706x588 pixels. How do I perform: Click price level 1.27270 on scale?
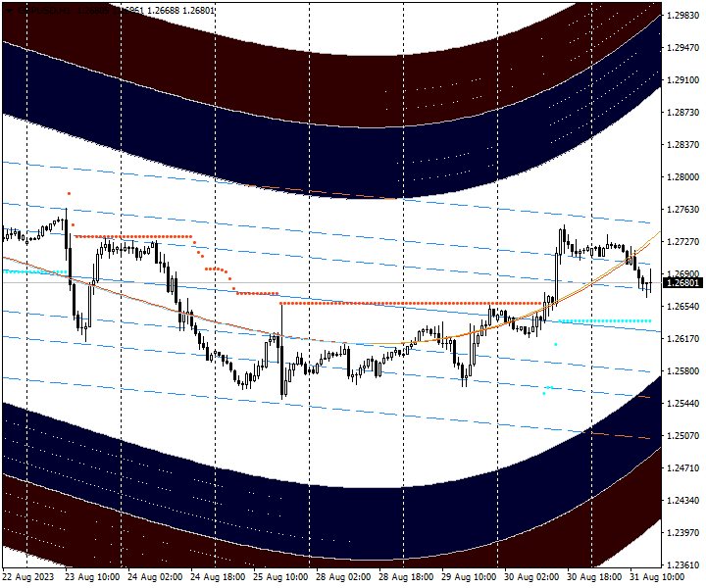(x=683, y=242)
